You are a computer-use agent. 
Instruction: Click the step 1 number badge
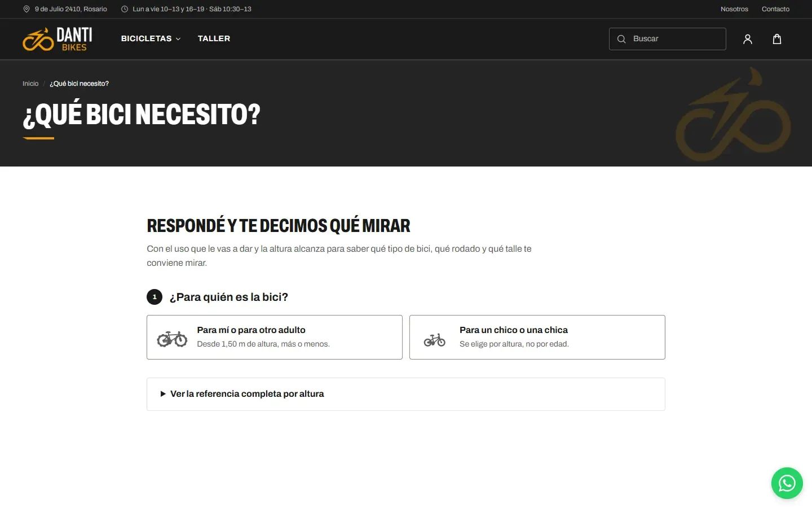pos(155,297)
